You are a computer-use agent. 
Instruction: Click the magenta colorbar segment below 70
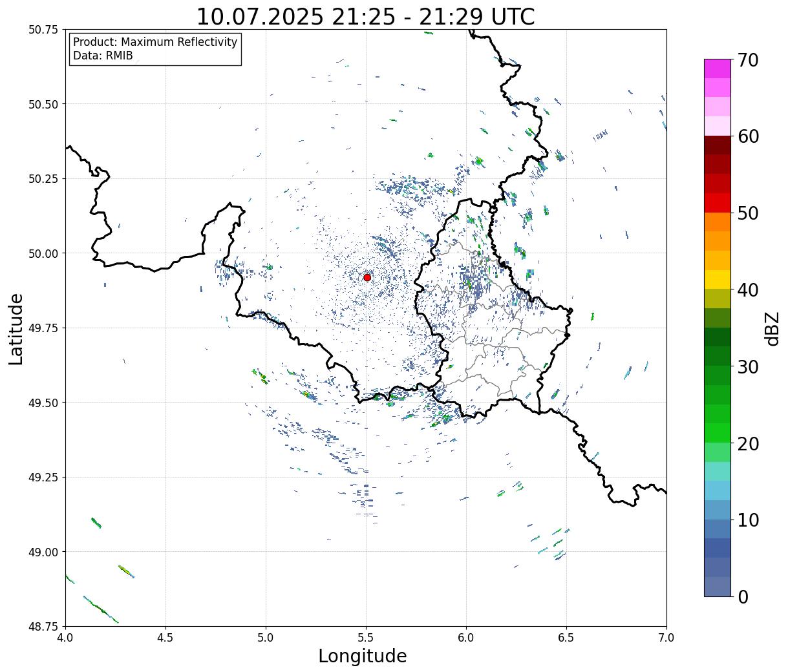point(718,68)
